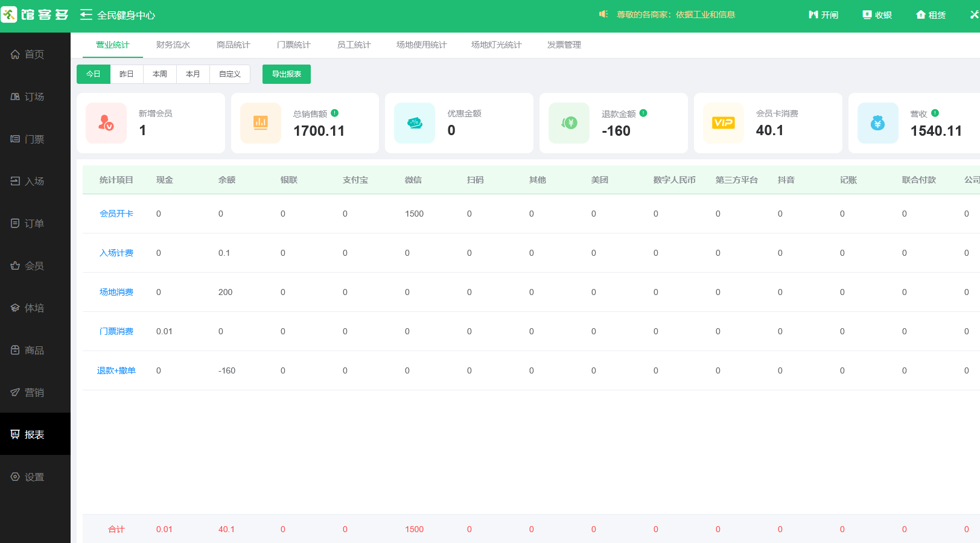Open the 场地消费 row link
980x543 pixels.
point(116,292)
